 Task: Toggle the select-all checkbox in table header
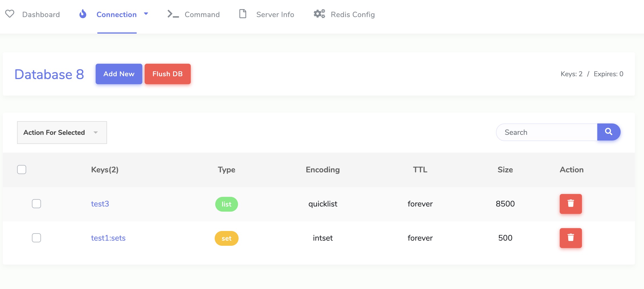click(22, 170)
